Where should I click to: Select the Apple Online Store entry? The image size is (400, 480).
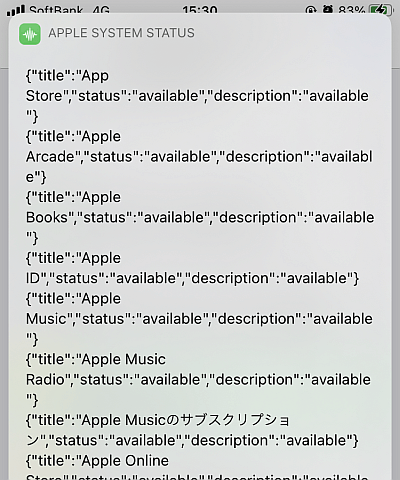pyautogui.click(x=197, y=467)
